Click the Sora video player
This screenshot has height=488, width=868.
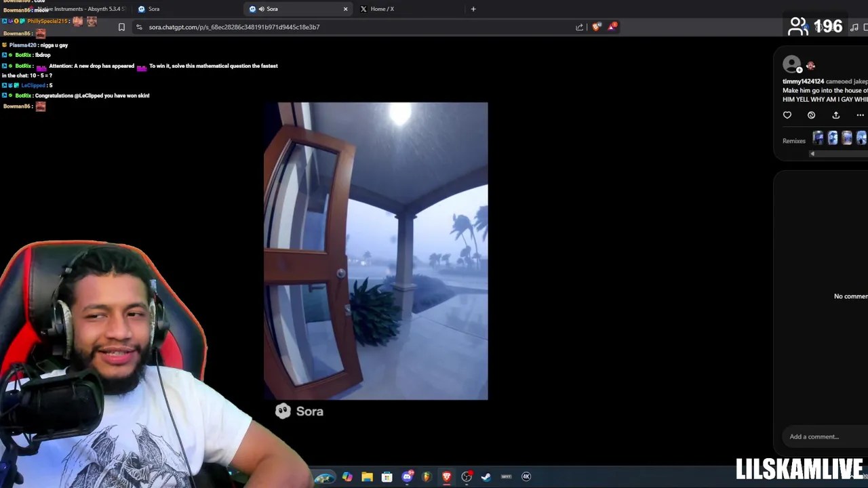[376, 251]
